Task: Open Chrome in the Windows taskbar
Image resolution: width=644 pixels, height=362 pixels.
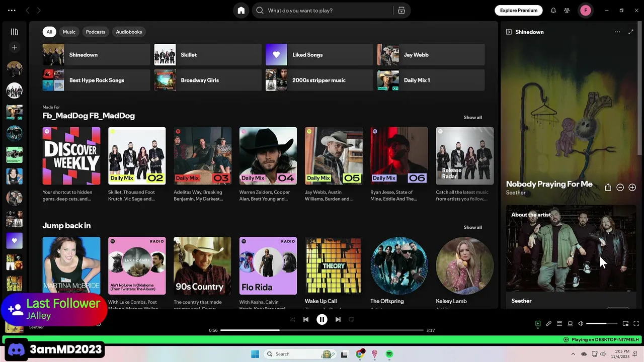Action: click(x=360, y=354)
